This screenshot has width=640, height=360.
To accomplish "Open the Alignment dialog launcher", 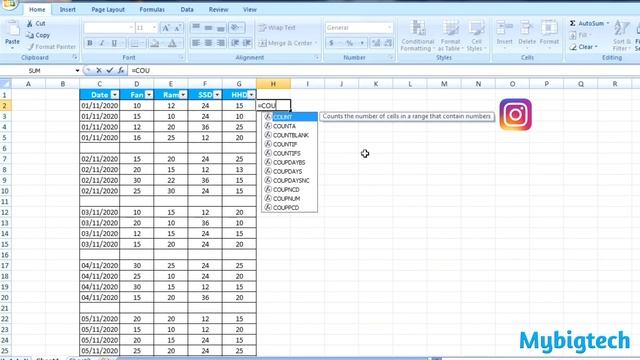I will (x=317, y=58).
